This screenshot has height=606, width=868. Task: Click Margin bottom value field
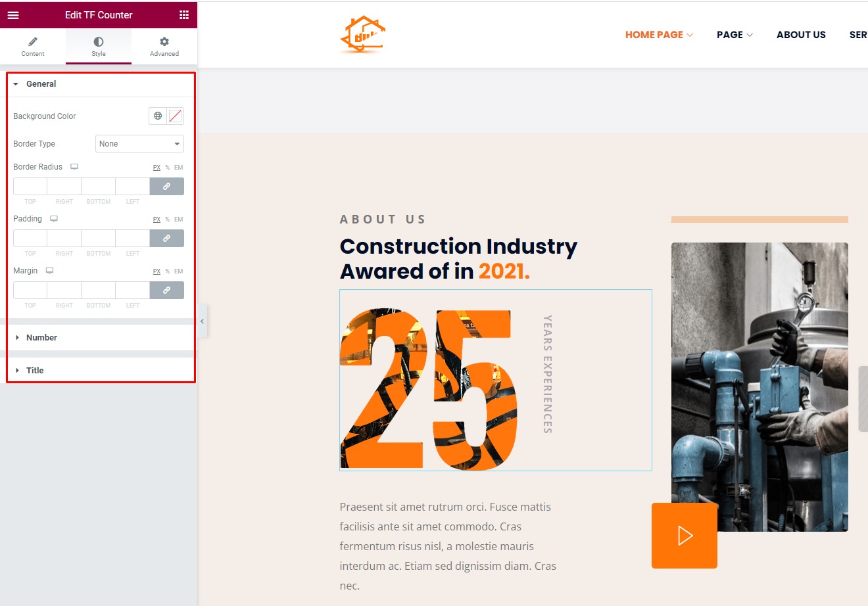(99, 291)
